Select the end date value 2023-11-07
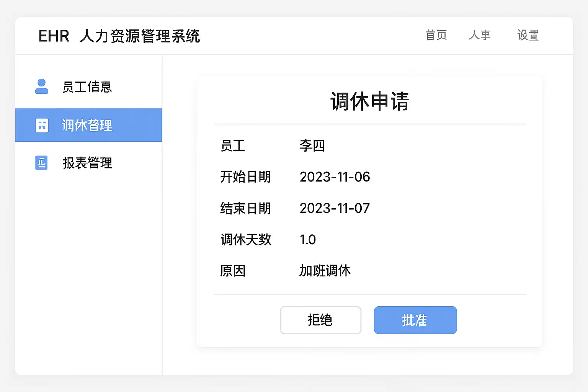The height and width of the screenshot is (392, 588). [x=335, y=208]
